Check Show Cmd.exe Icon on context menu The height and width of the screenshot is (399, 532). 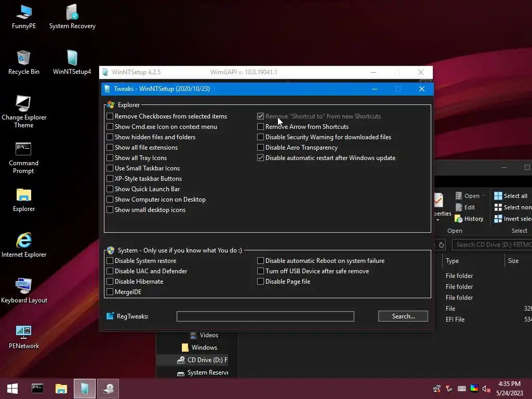(x=110, y=127)
